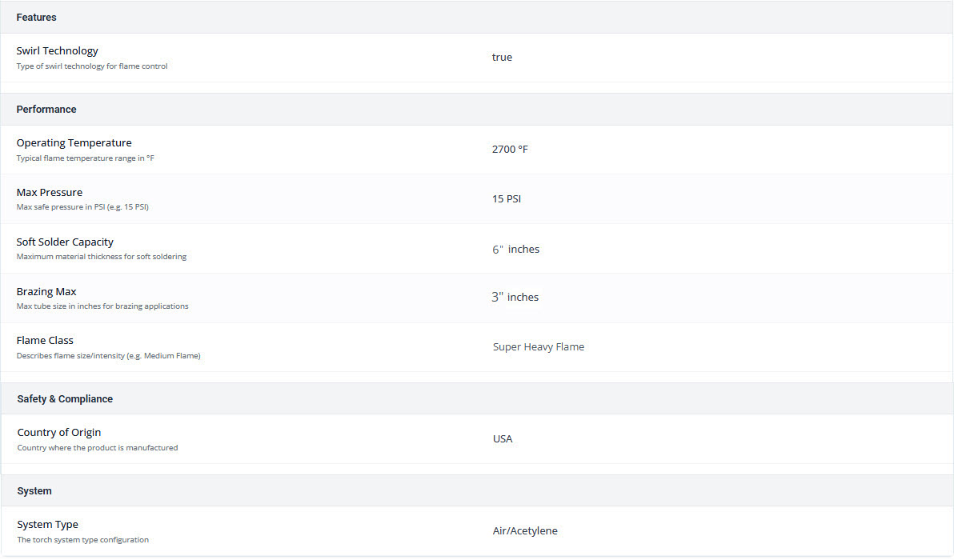This screenshot has width=954, height=560.
Task: Select the System section header
Action: 34,490
